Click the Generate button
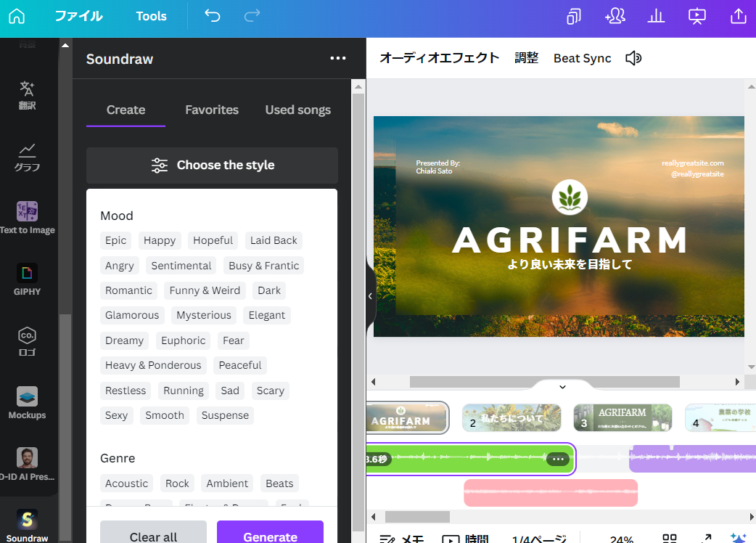 tap(270, 534)
